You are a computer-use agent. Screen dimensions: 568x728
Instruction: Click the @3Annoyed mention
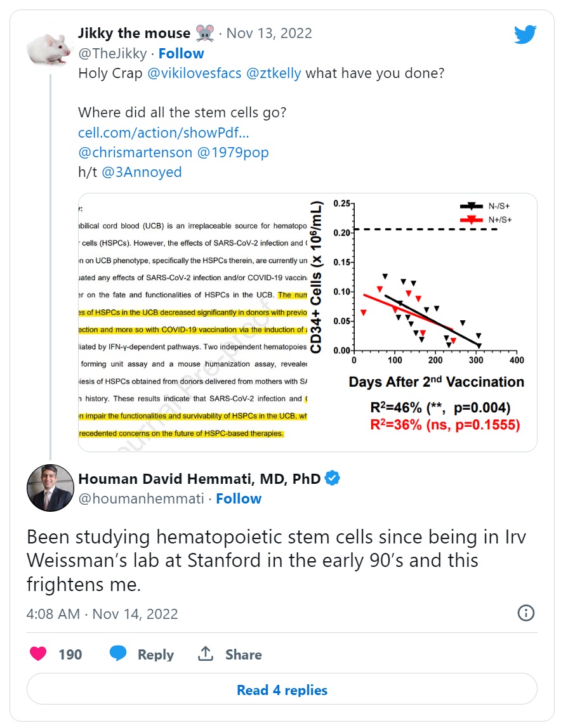tap(142, 172)
